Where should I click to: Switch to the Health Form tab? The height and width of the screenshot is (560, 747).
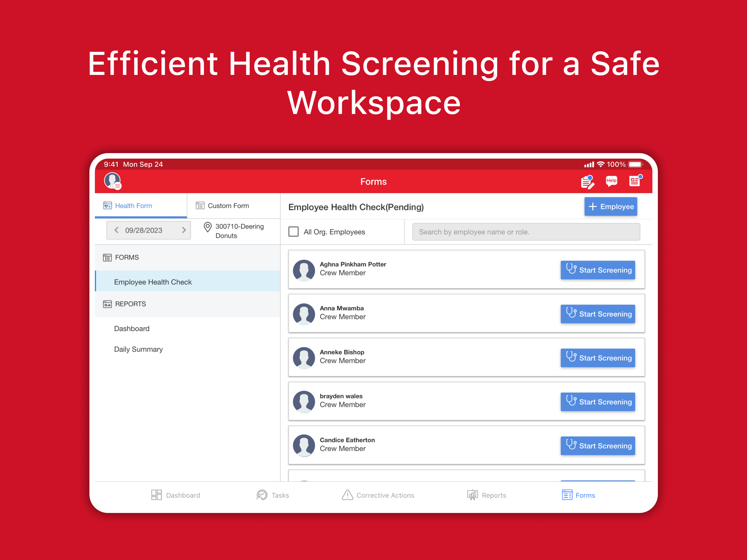pyautogui.click(x=141, y=206)
